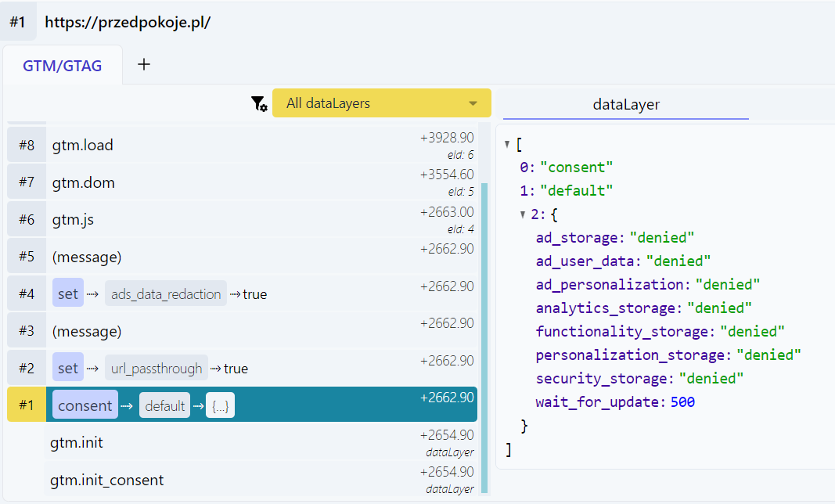Select the gtm.js event row
The width and height of the screenshot is (835, 504).
click(235, 220)
